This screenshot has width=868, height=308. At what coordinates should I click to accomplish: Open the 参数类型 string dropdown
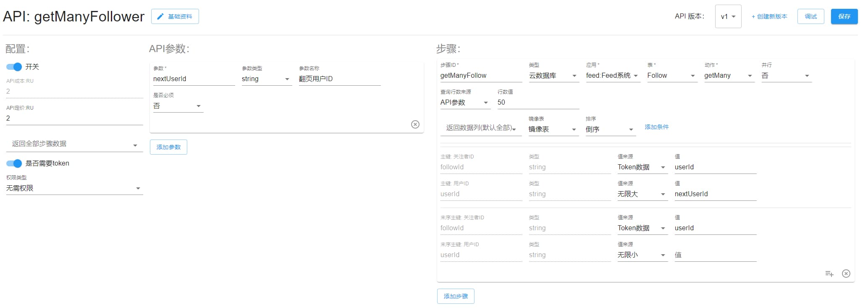267,79
